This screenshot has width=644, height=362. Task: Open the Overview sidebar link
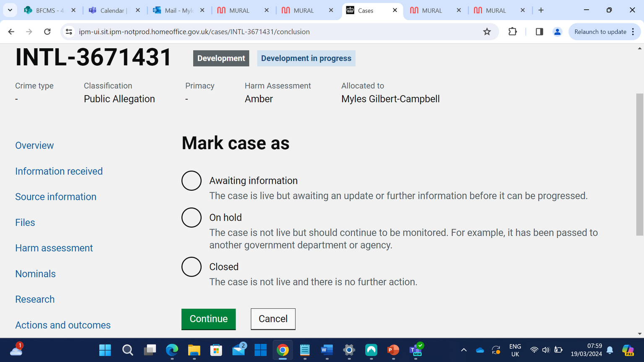pos(34,145)
